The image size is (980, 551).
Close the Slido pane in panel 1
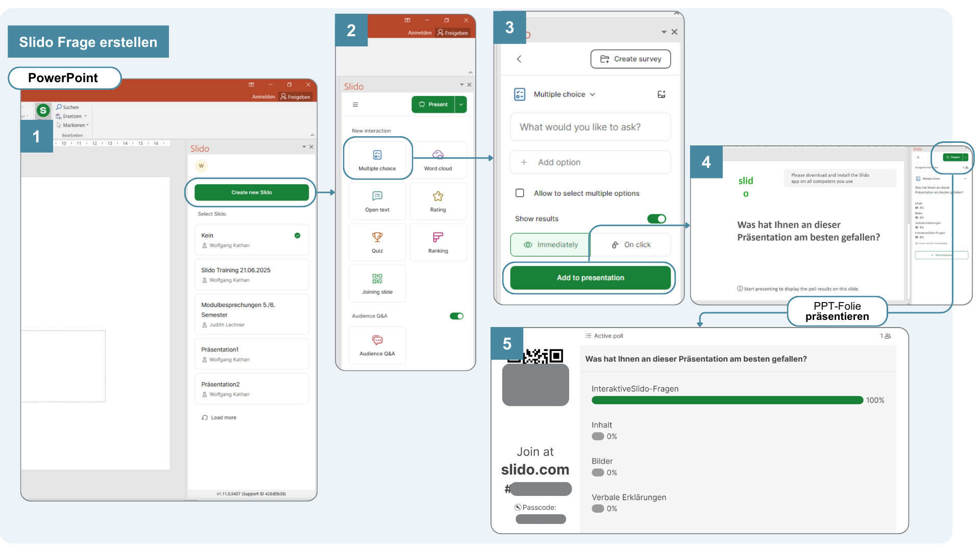tap(311, 147)
